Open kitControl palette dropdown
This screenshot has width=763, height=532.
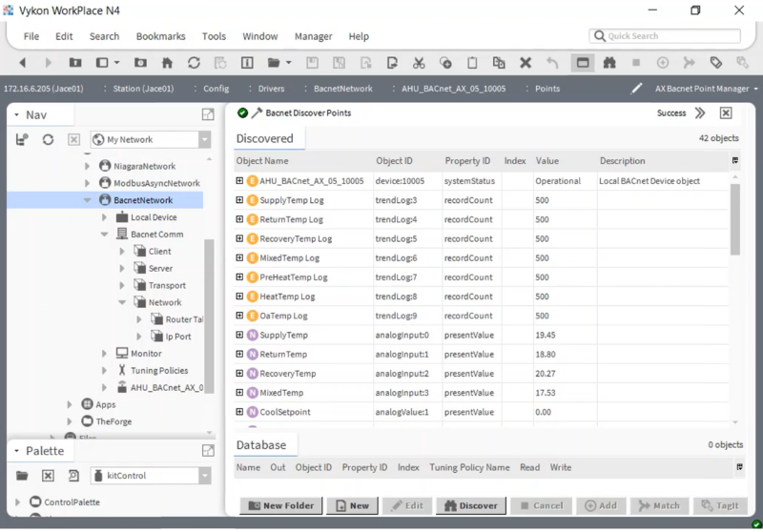click(x=205, y=476)
